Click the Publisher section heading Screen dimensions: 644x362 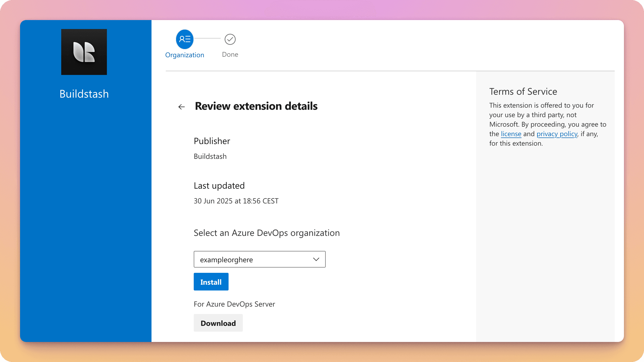(212, 141)
